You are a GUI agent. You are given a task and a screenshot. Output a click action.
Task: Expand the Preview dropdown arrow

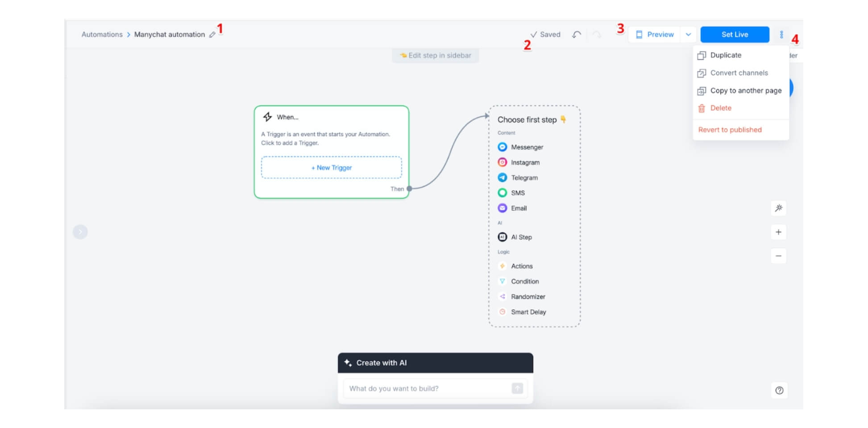click(688, 34)
